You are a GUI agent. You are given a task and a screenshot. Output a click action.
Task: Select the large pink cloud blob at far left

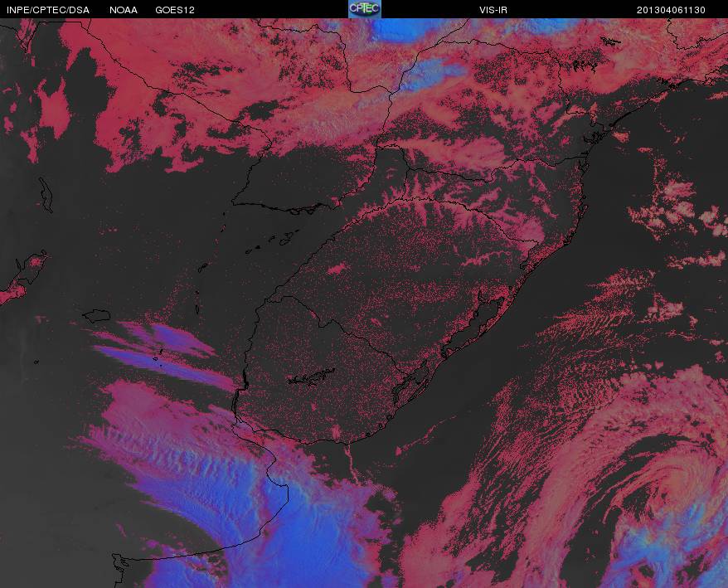[53, 111]
